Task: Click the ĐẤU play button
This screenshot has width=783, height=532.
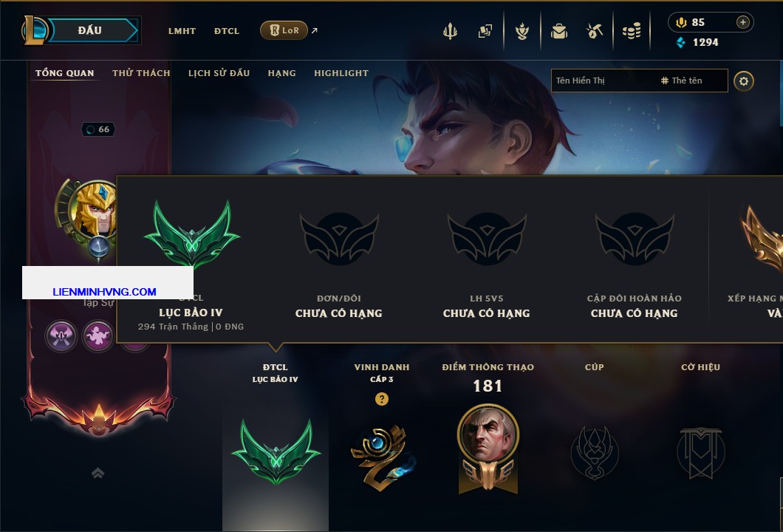Action: tap(90, 30)
